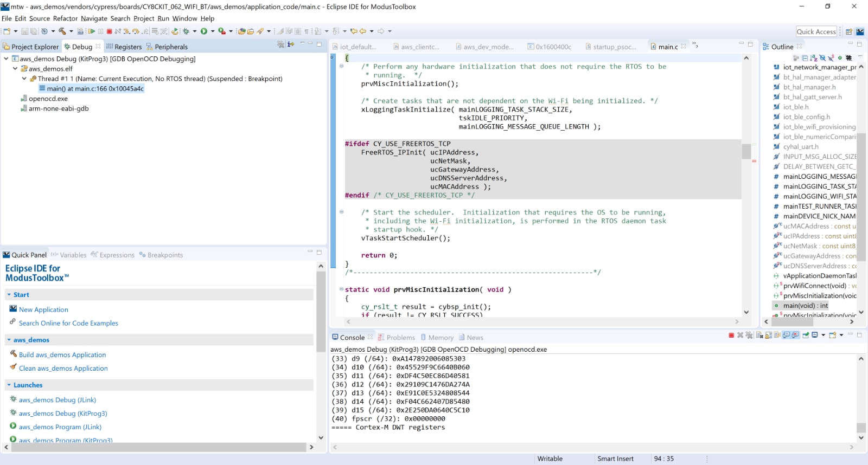The width and height of the screenshot is (868, 465).
Task: Toggle Show Console on standard output change
Action: (787, 335)
